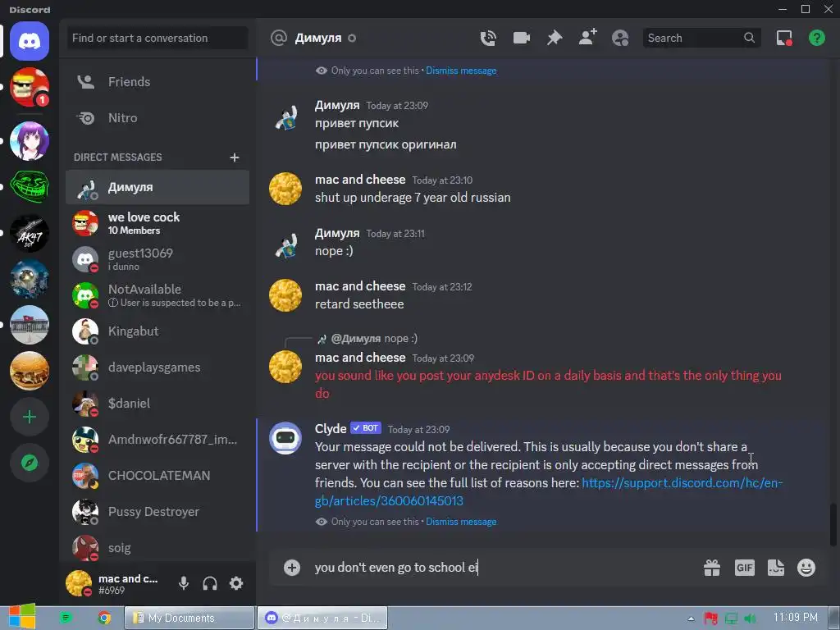The image size is (840, 630).
Task: Dismiss the top Clyde message
Action: [461, 71]
